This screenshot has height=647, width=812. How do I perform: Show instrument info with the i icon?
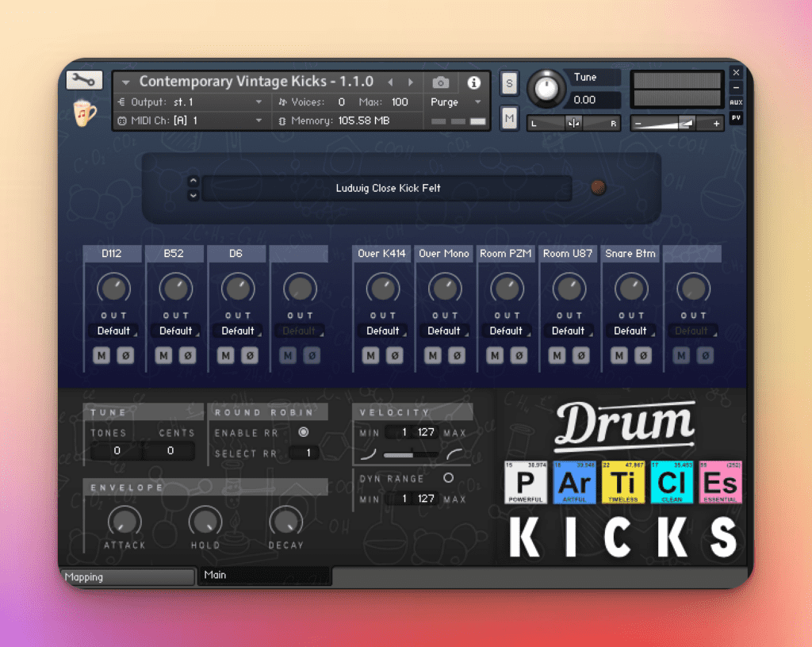click(473, 82)
